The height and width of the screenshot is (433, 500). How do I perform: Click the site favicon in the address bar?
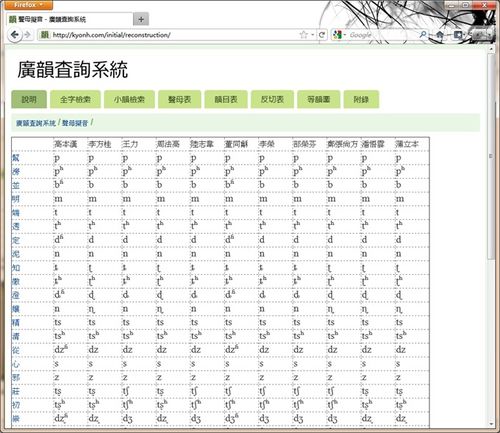[45, 35]
